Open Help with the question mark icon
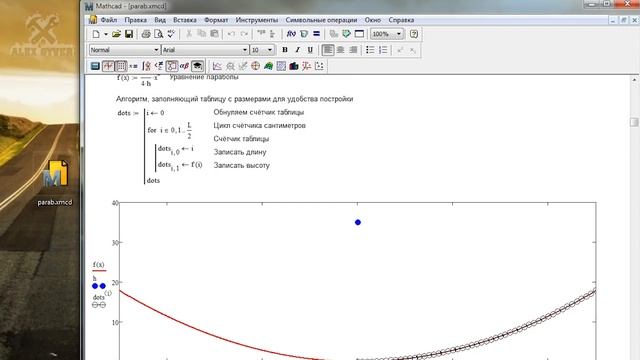Image resolution: width=640 pixels, height=360 pixels. tap(414, 34)
